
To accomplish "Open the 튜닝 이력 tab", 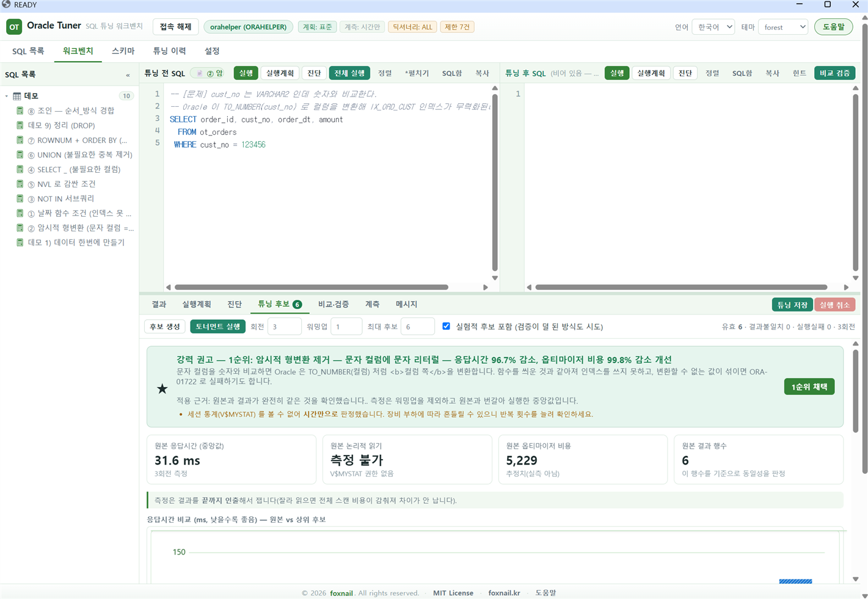I will coord(169,51).
